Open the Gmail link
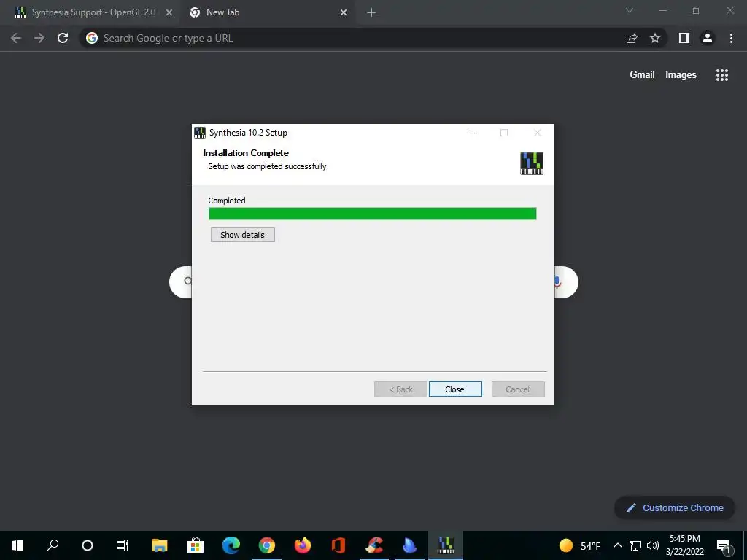The image size is (747, 560). click(x=642, y=75)
